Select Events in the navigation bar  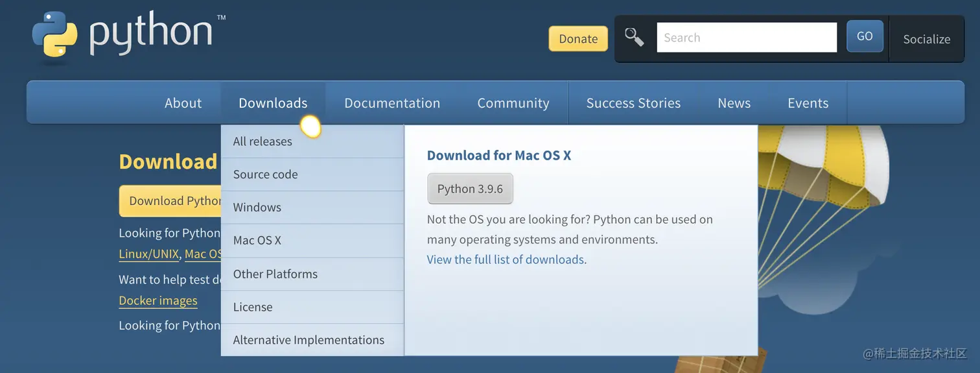pos(808,103)
